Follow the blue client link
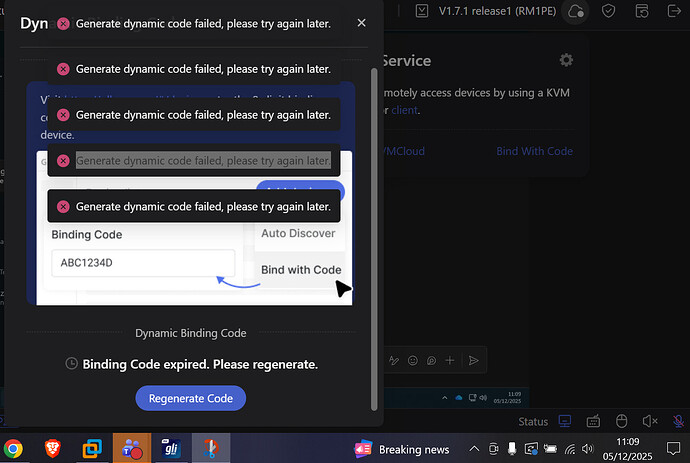This screenshot has width=690, height=463. tap(405, 110)
